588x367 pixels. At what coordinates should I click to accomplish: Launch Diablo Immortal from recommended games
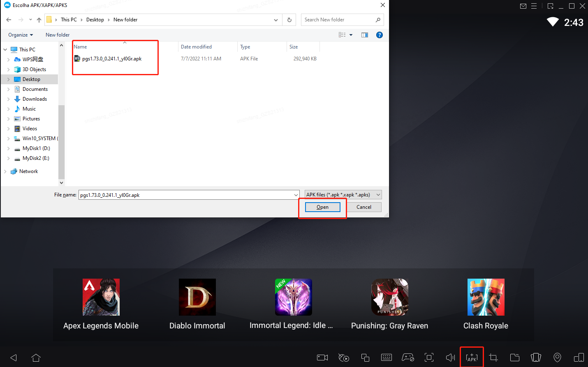click(x=197, y=304)
